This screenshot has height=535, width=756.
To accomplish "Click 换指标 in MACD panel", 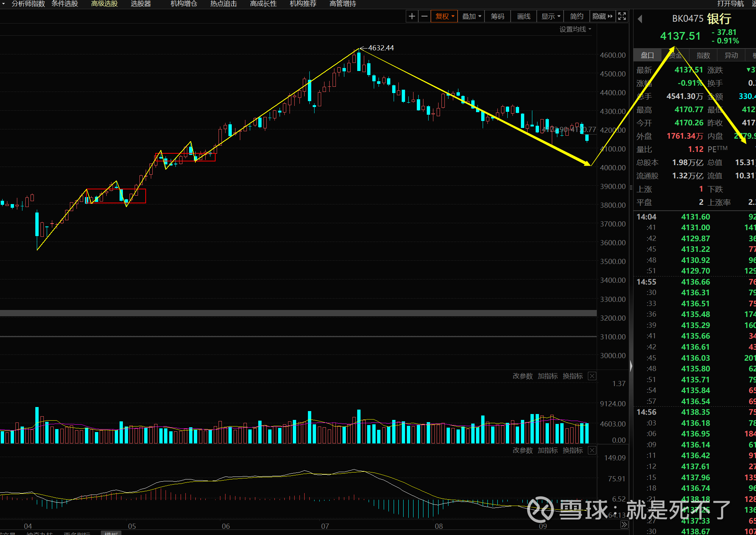I will point(572,450).
